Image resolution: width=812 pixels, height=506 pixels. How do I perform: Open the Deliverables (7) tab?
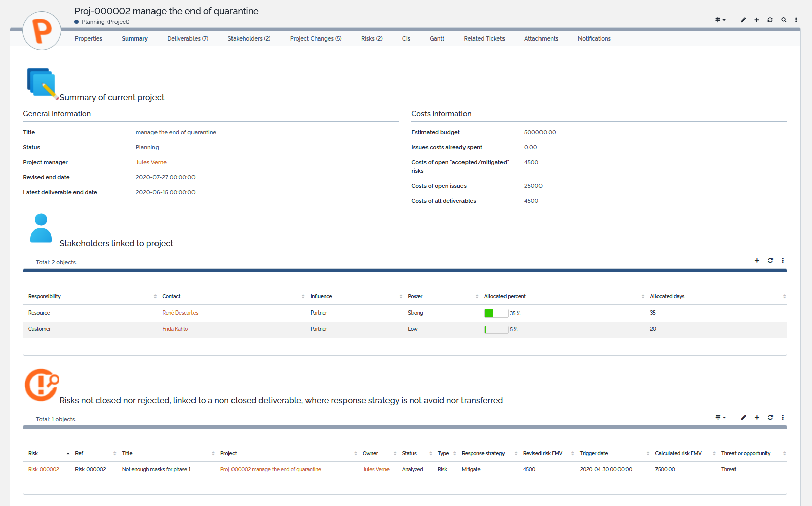click(187, 38)
